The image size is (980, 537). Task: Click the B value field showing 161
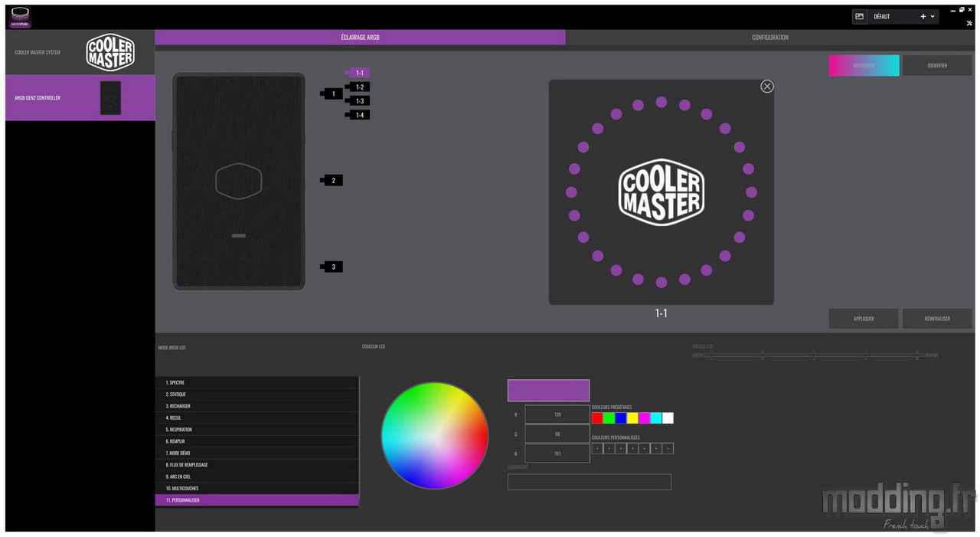(557, 454)
